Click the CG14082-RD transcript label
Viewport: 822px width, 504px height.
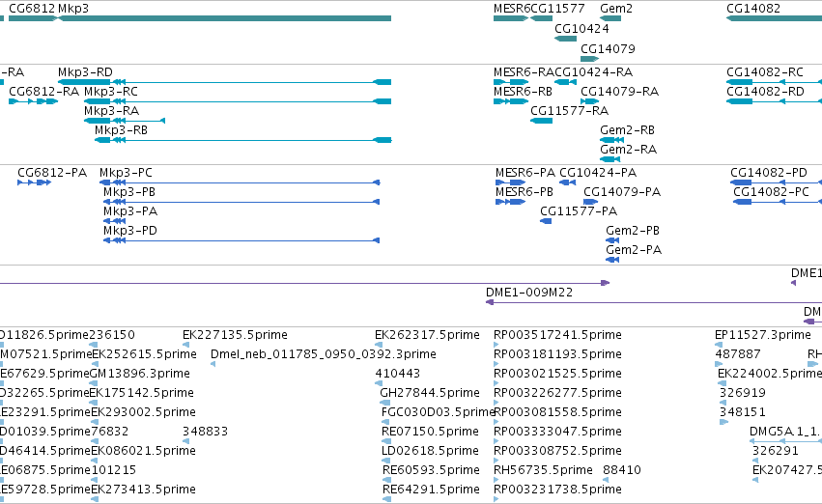(765, 92)
